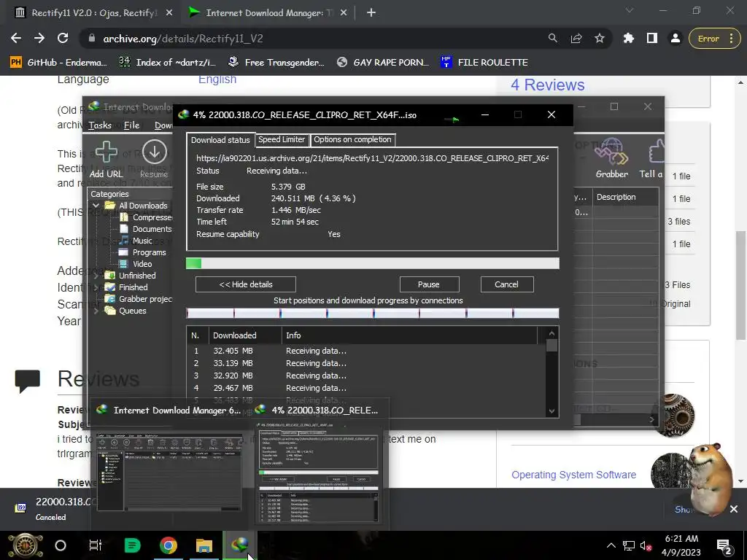Open the Index of ~dartz bookmark

tap(167, 63)
